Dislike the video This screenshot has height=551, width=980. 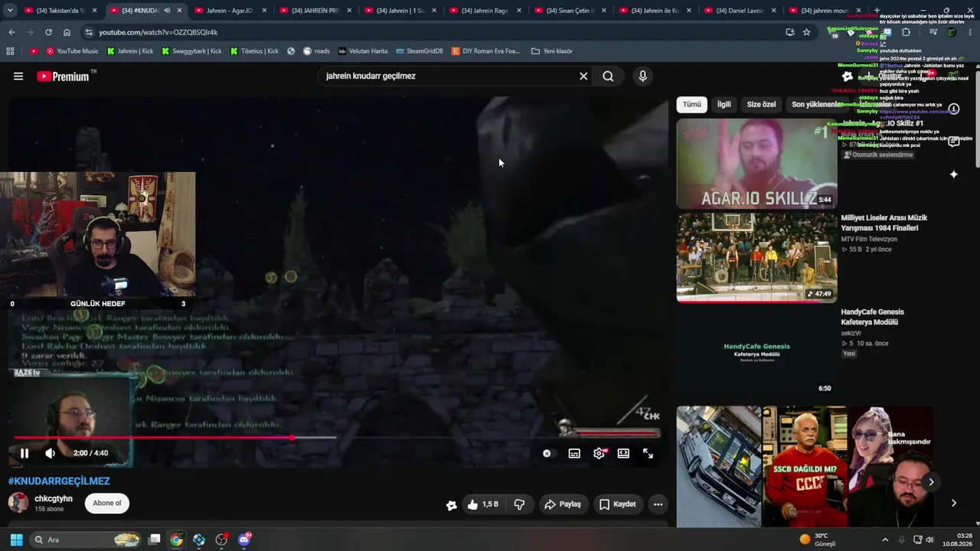519,504
